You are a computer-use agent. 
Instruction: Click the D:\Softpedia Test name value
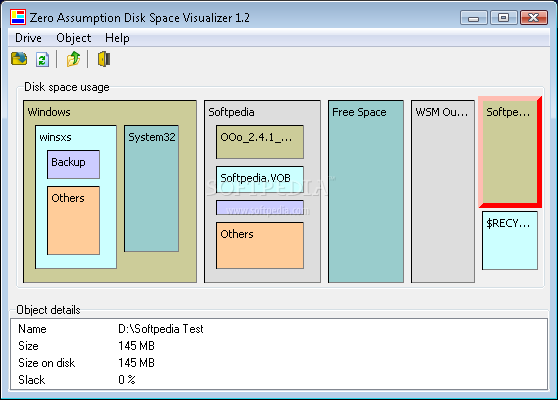(x=160, y=329)
